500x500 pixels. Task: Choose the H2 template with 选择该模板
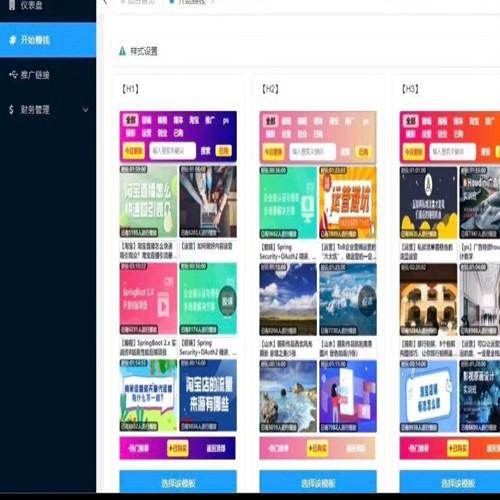click(x=318, y=482)
